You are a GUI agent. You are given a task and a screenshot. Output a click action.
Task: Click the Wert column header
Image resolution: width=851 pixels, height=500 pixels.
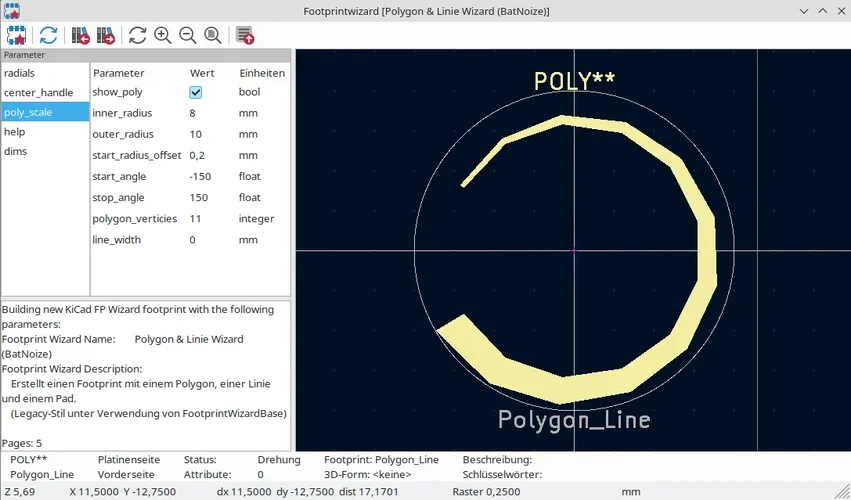pos(203,73)
